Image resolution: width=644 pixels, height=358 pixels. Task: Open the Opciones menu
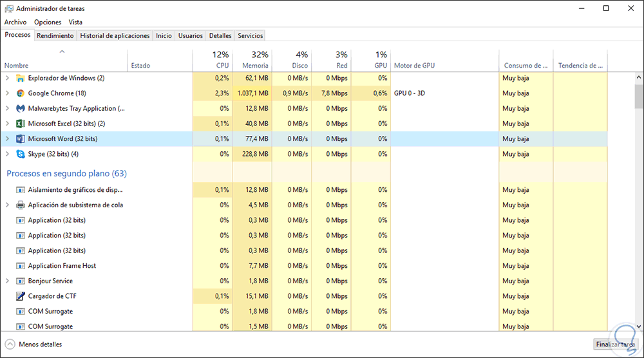48,22
